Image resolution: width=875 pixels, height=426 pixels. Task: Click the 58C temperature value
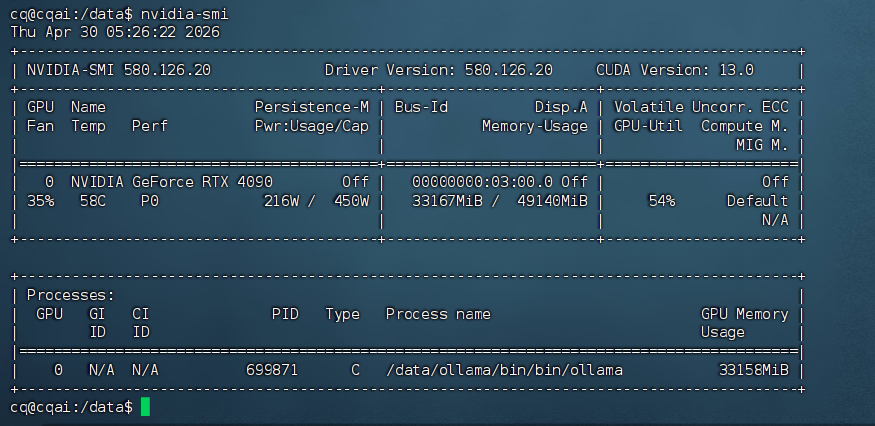click(93, 201)
